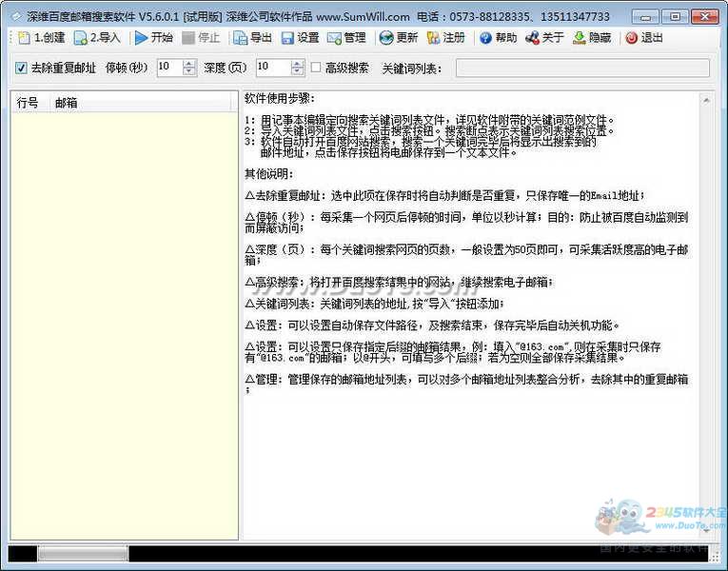The height and width of the screenshot is (571, 728).
Task: Enable the 高级搜索 checkbox
Action: click(316, 68)
